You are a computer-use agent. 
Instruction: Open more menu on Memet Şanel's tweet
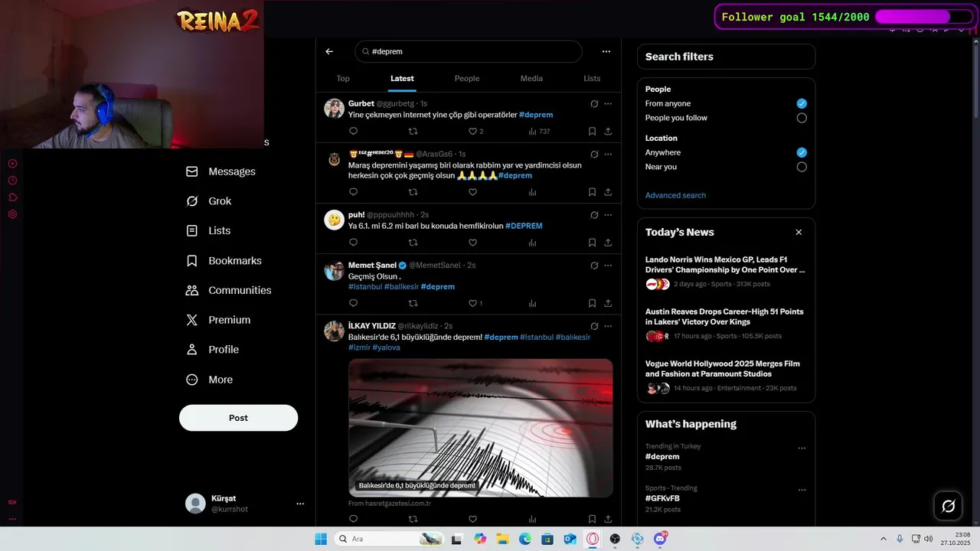click(x=608, y=266)
